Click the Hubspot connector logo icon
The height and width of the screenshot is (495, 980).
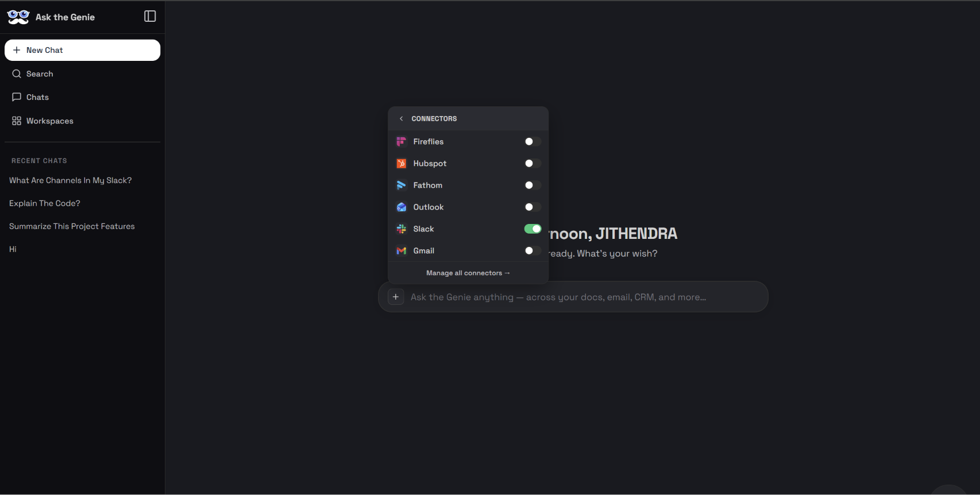[402, 164]
